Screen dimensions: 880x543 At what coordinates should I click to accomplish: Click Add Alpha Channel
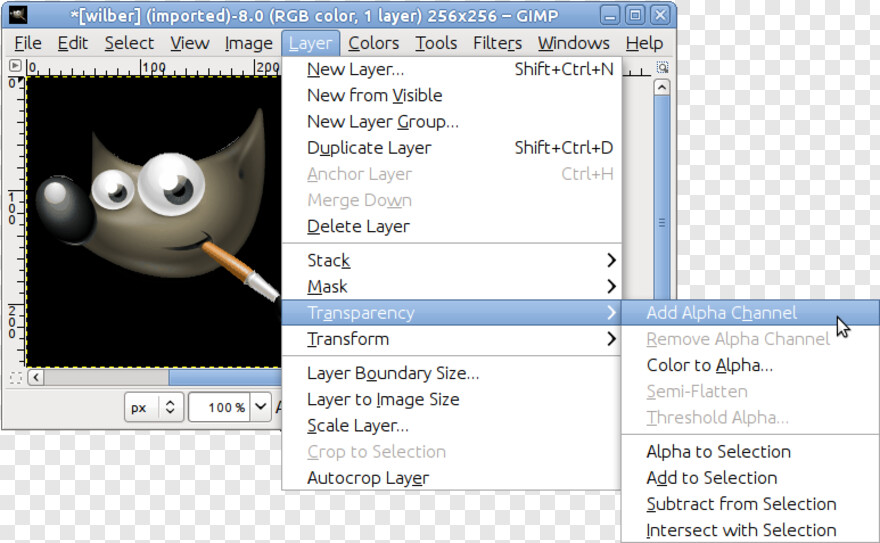(750, 312)
